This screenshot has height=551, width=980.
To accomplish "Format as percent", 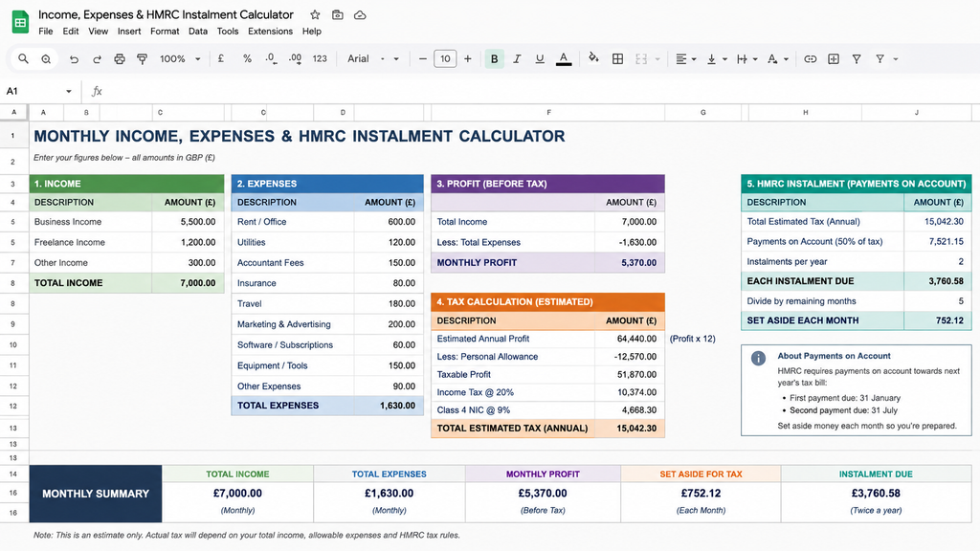I will pos(248,58).
